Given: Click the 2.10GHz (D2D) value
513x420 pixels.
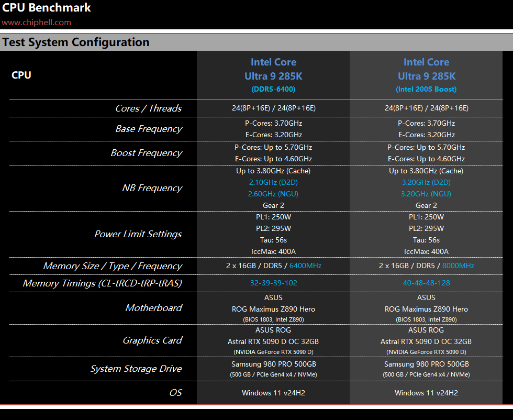Looking at the screenshot, I should tap(273, 182).
